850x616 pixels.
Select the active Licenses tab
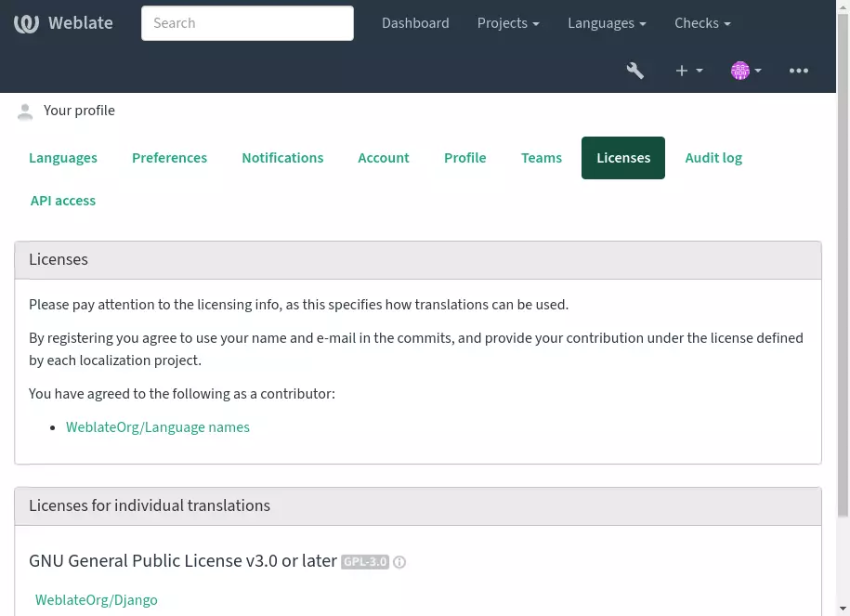(x=623, y=158)
